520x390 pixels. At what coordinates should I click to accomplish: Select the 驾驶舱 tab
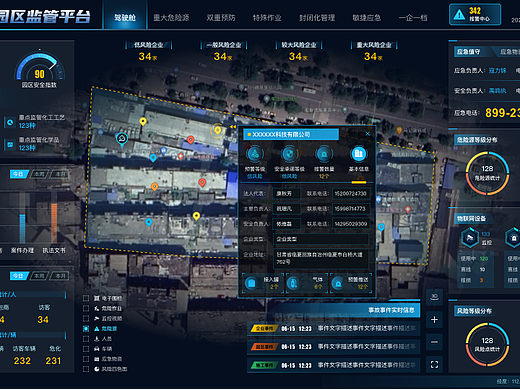pyautogui.click(x=125, y=17)
